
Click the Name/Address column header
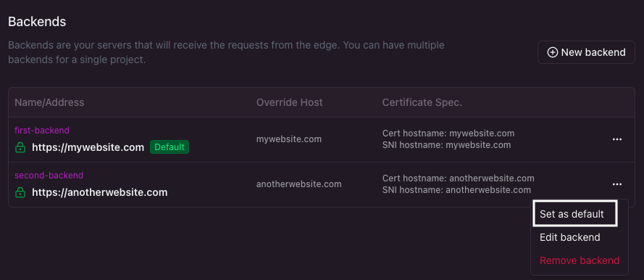pyautogui.click(x=49, y=102)
